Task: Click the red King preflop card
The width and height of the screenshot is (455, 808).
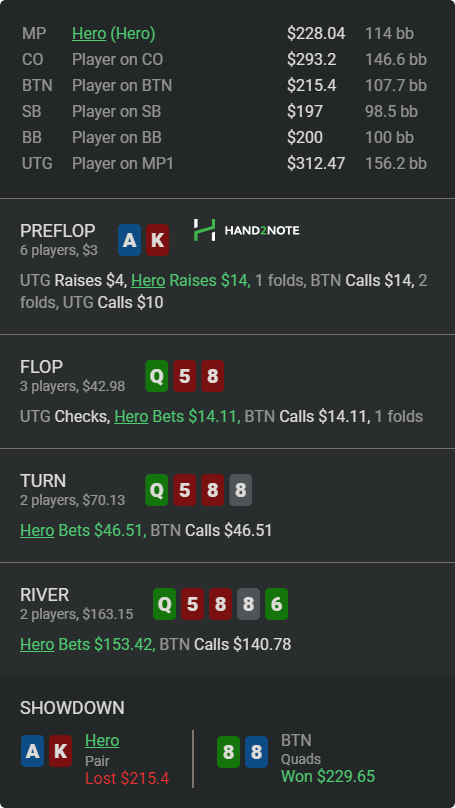Action: pos(157,240)
